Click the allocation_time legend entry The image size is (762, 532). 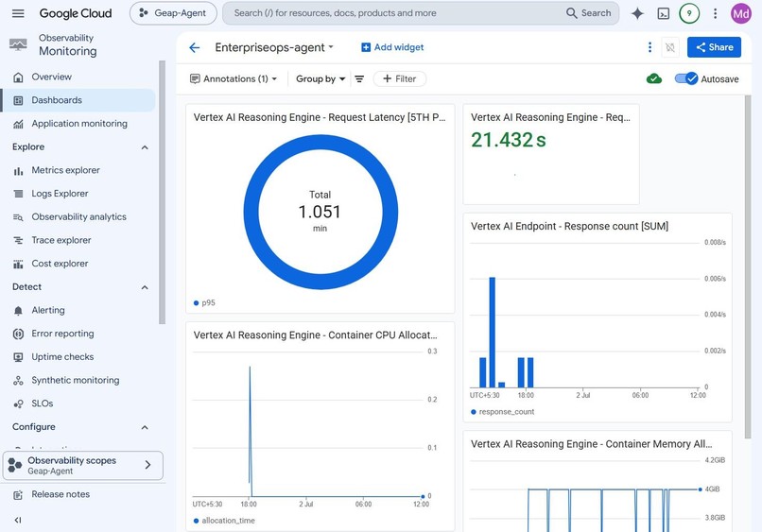coord(224,521)
